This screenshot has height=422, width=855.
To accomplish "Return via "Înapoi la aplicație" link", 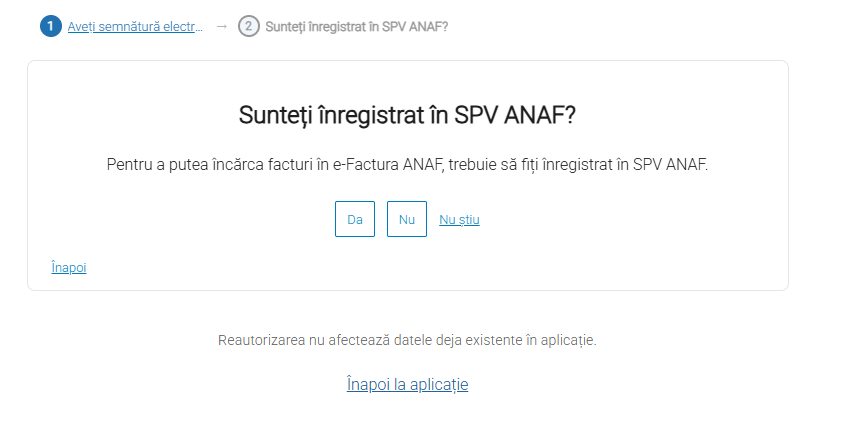I will point(407,384).
